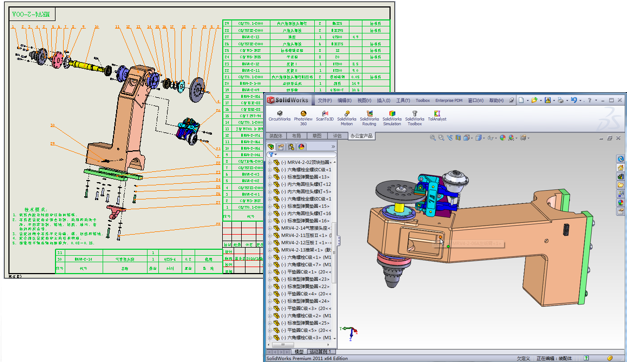
Task: Click the tree filter funnel icon
Action: [x=271, y=155]
